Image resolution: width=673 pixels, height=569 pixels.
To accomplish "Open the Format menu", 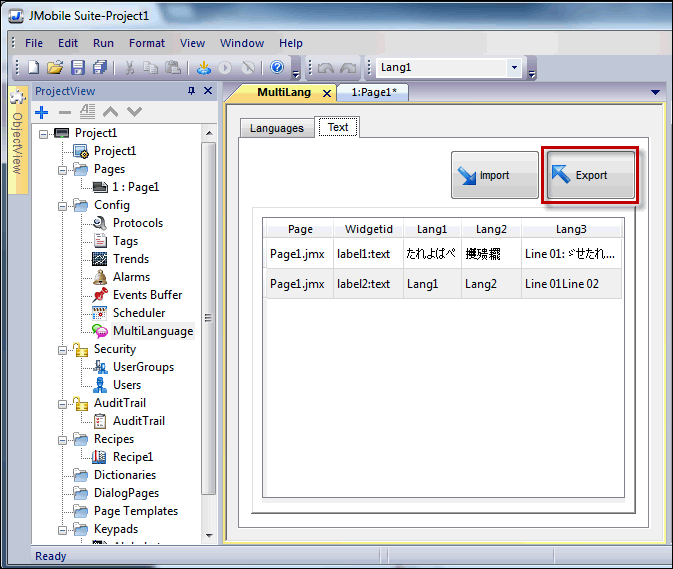I will 147,43.
